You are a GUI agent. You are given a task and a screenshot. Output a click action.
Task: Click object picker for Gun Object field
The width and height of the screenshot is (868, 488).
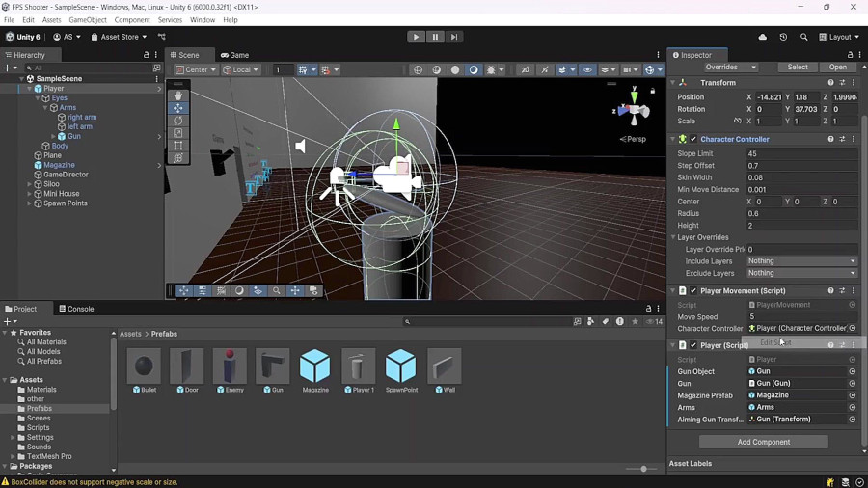coord(853,371)
